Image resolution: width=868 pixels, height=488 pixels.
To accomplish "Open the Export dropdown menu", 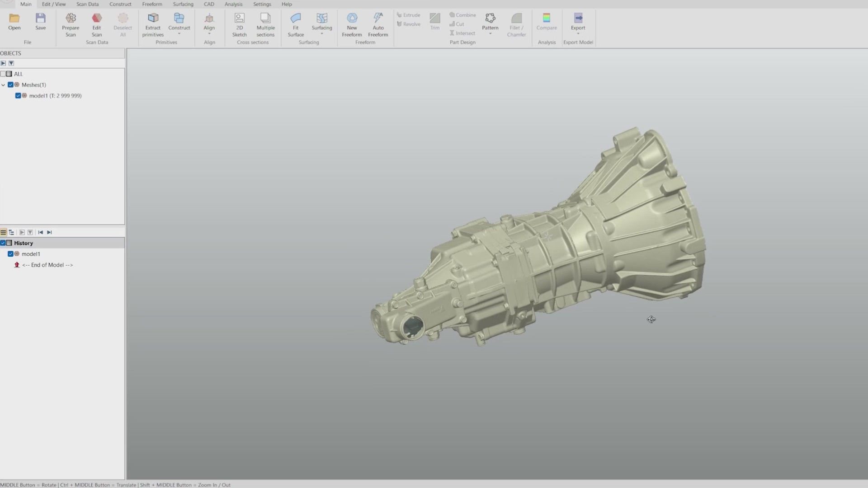I will pyautogui.click(x=578, y=34).
